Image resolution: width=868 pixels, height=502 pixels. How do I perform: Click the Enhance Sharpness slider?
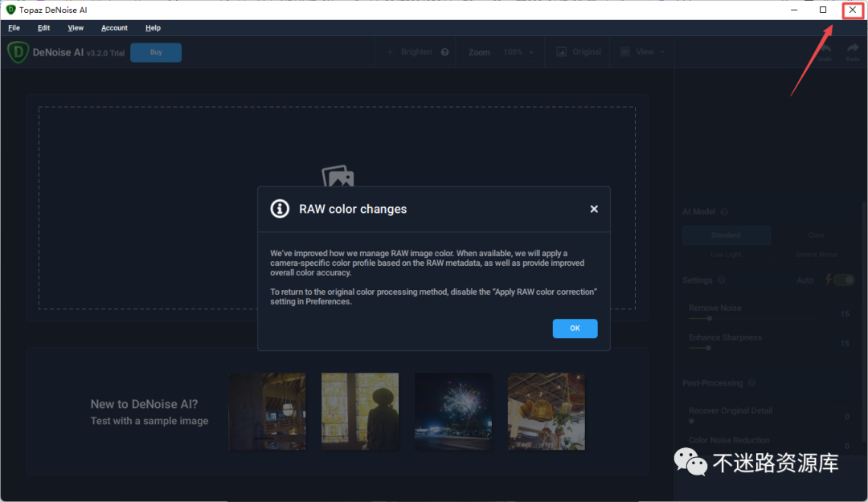[753, 348]
